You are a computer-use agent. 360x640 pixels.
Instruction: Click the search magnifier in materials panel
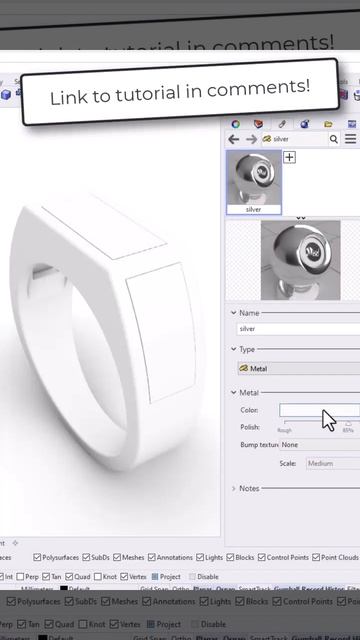coord(333,139)
